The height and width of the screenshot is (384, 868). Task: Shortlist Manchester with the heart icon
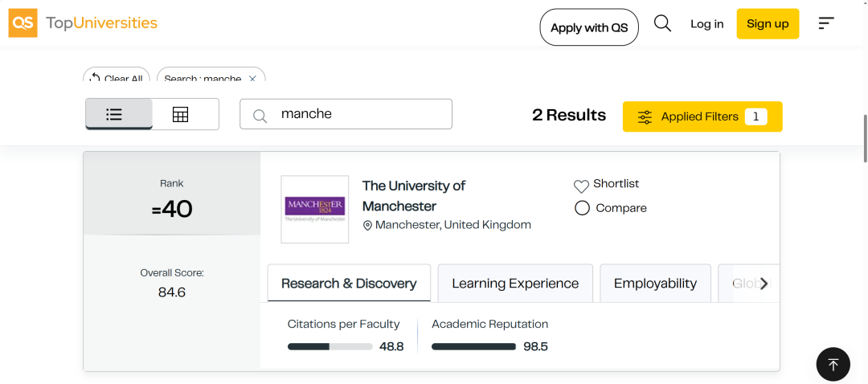point(581,186)
